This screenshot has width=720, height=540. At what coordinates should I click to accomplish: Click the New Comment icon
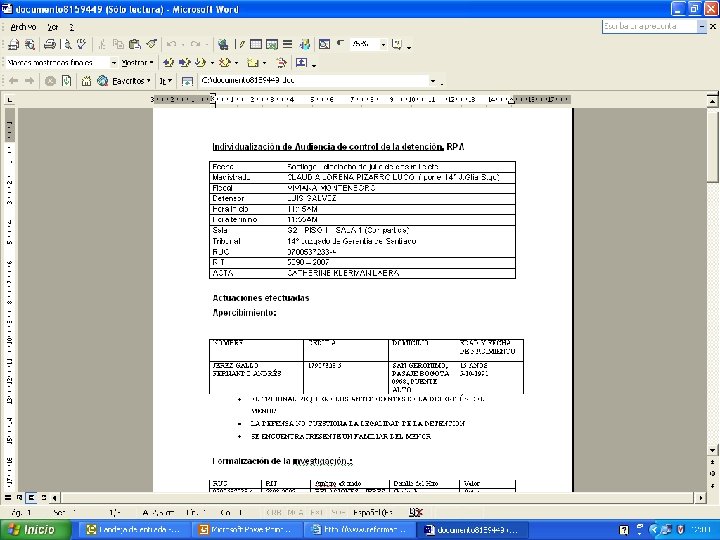tap(253, 62)
